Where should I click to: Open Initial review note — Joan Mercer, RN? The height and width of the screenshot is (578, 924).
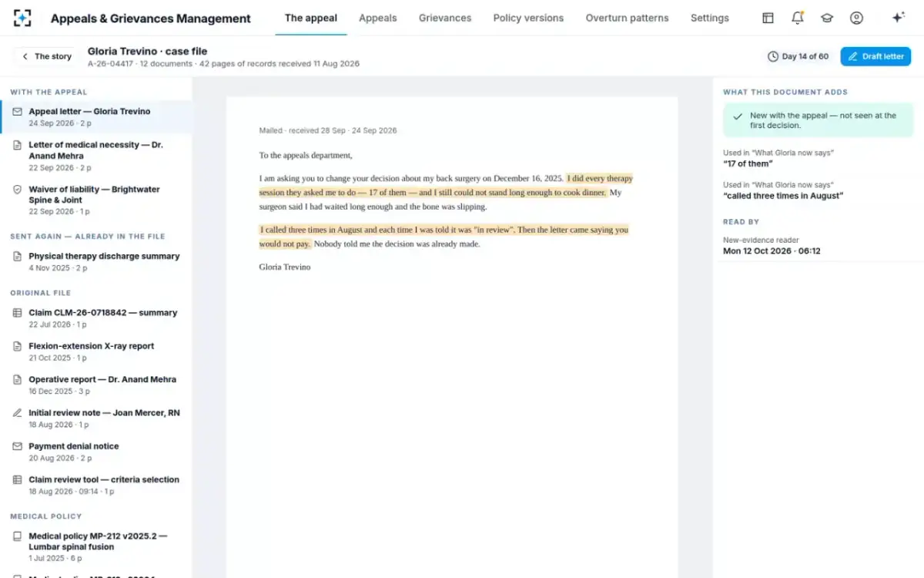95,418
